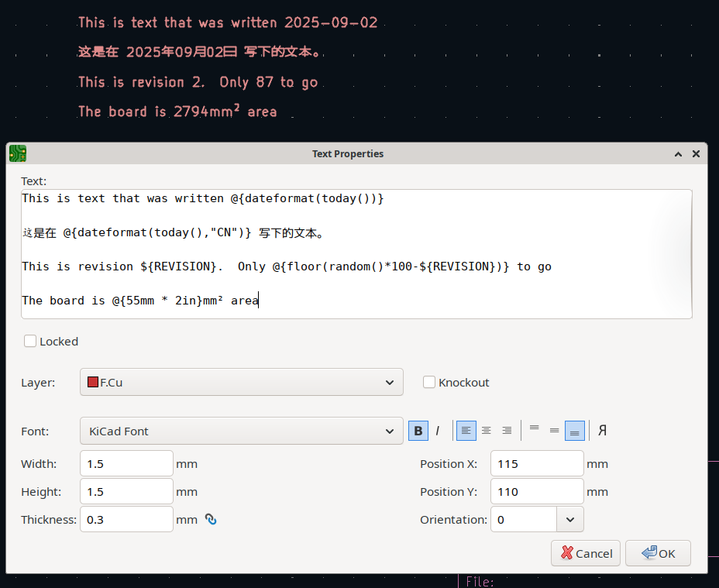Toggle the Bold text style button

[x=418, y=431]
